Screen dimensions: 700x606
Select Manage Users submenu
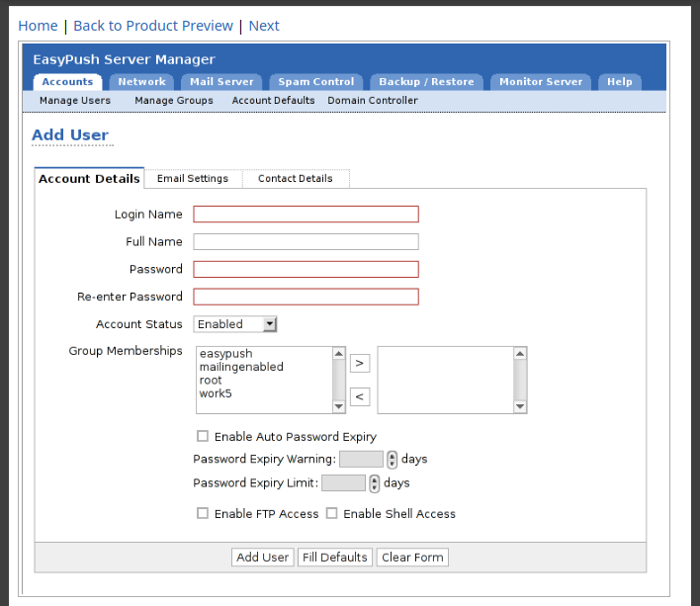coord(75,101)
